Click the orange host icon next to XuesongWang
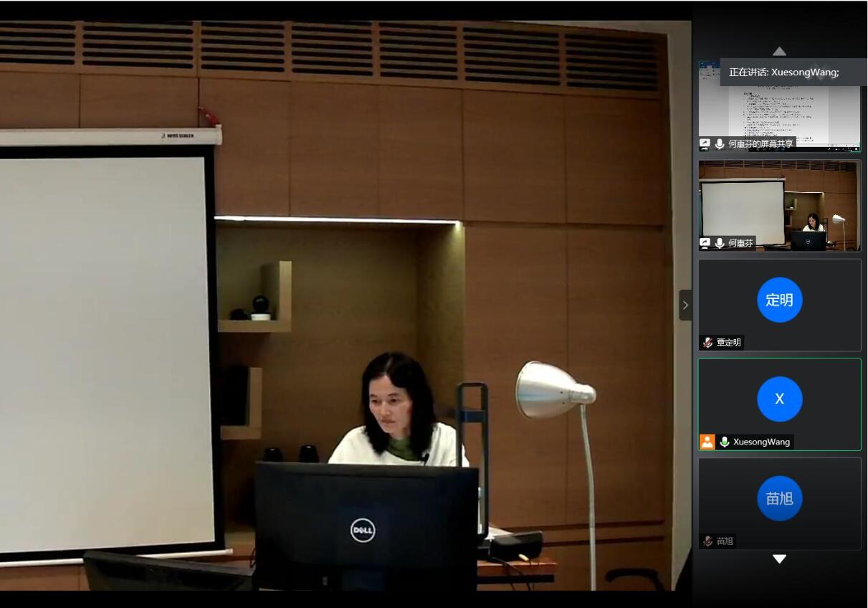This screenshot has height=608, width=868. click(x=707, y=442)
